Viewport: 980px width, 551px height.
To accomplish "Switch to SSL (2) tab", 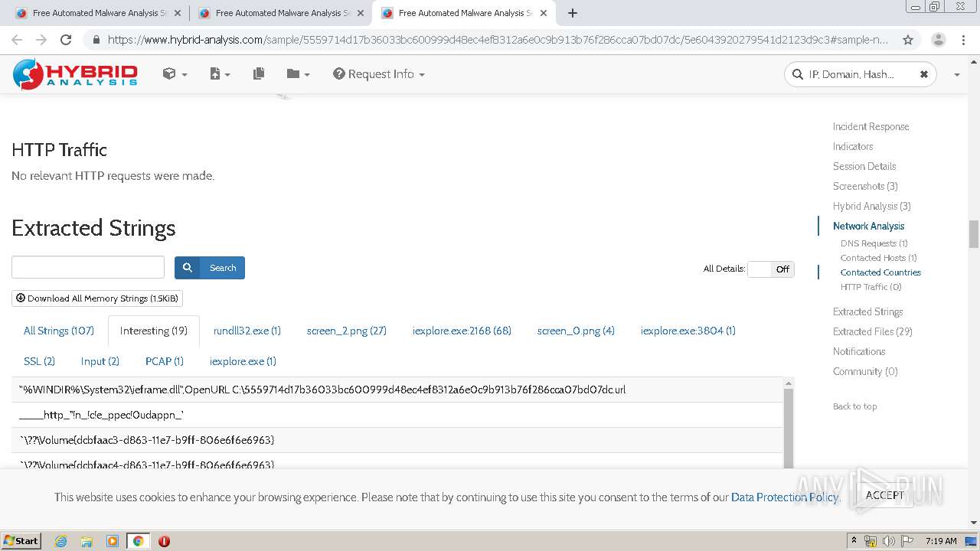I will click(39, 361).
